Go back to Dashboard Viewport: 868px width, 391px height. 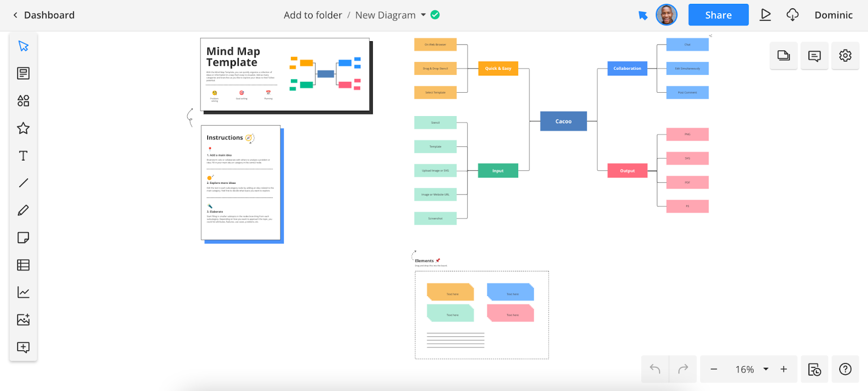point(44,15)
